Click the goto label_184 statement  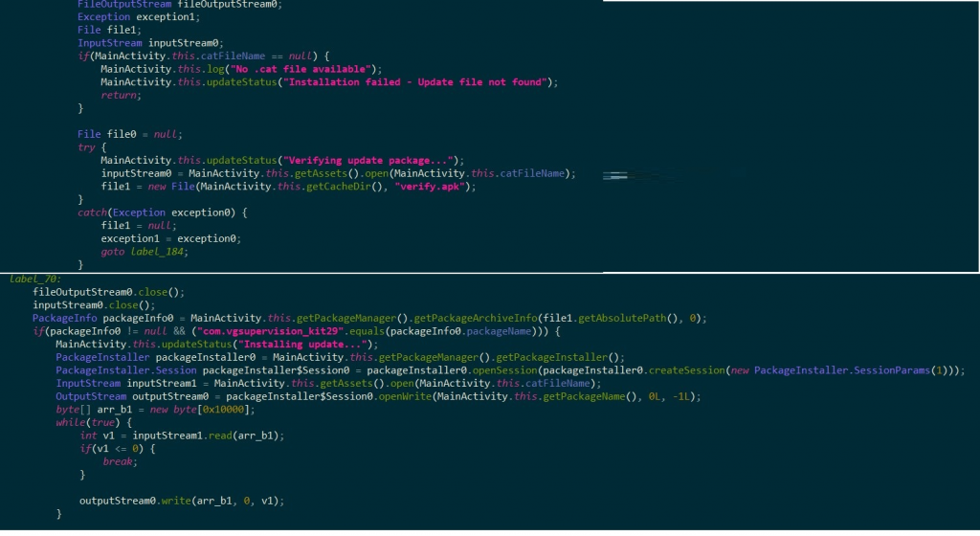pos(145,252)
